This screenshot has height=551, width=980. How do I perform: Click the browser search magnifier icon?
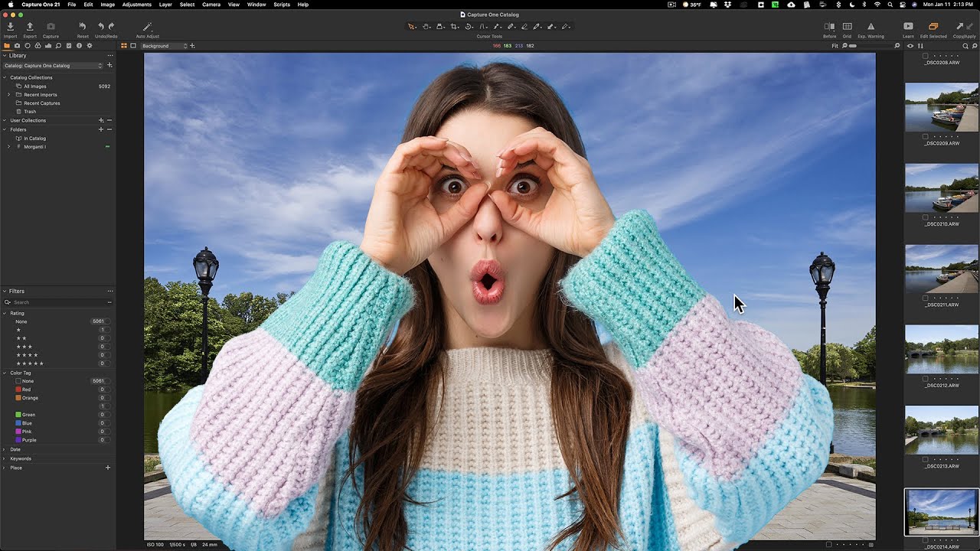click(965, 46)
